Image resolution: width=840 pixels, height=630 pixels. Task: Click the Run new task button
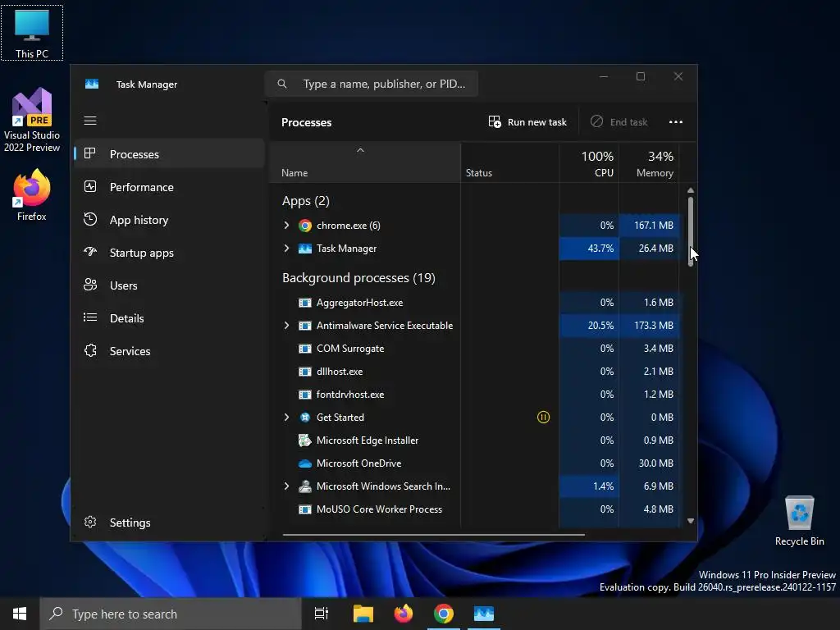tap(527, 122)
